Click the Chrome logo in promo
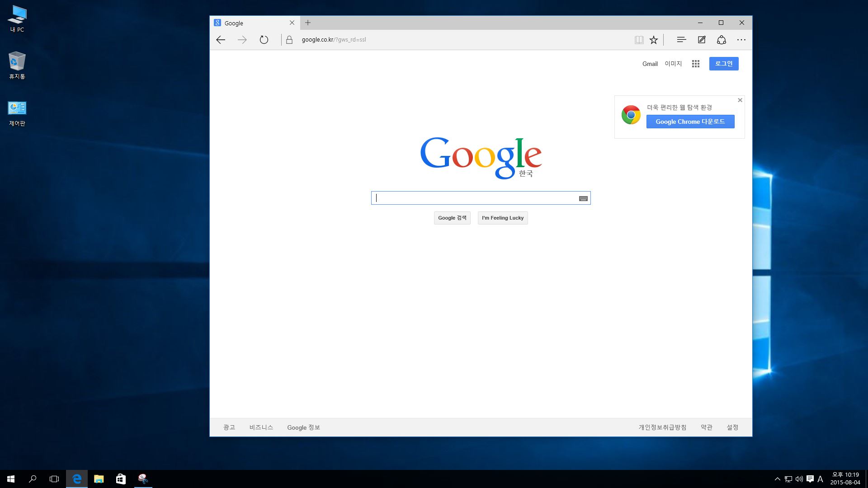The width and height of the screenshot is (868, 488). pyautogui.click(x=631, y=115)
